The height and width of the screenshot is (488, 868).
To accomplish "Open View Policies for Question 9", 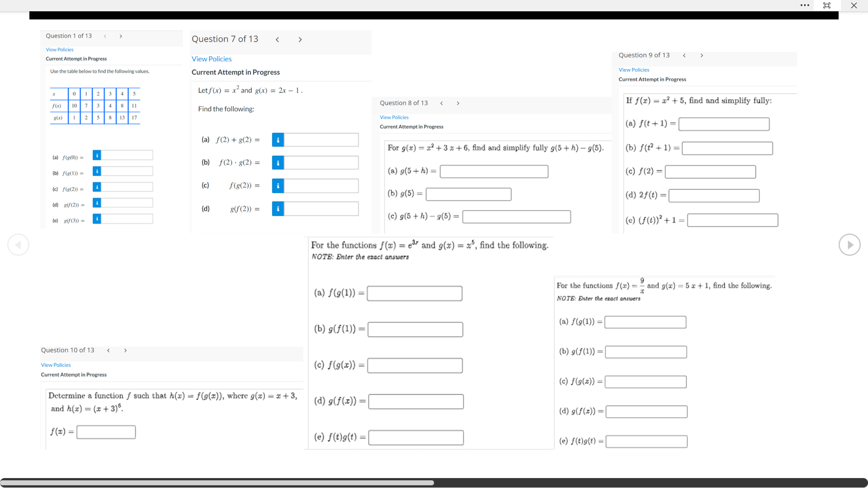I will pos(634,70).
